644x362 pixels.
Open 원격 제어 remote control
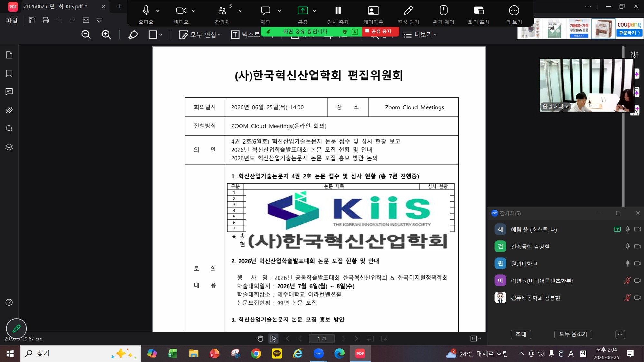point(443,14)
